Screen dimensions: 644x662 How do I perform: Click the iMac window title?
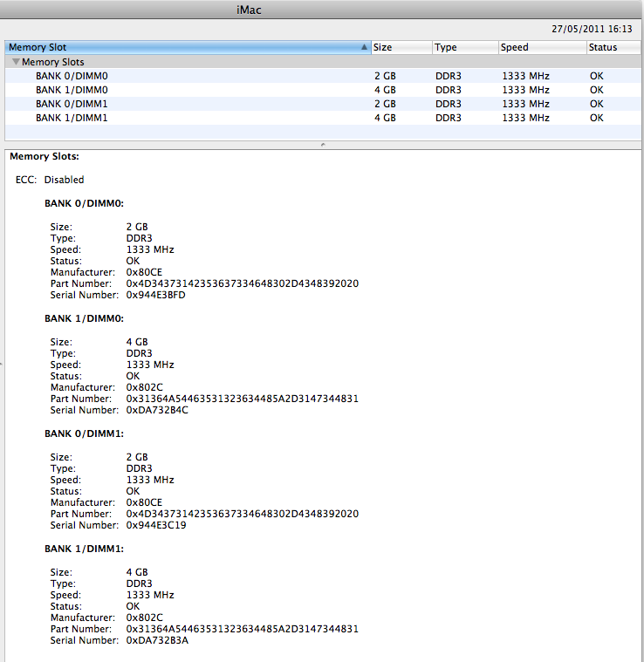(249, 10)
